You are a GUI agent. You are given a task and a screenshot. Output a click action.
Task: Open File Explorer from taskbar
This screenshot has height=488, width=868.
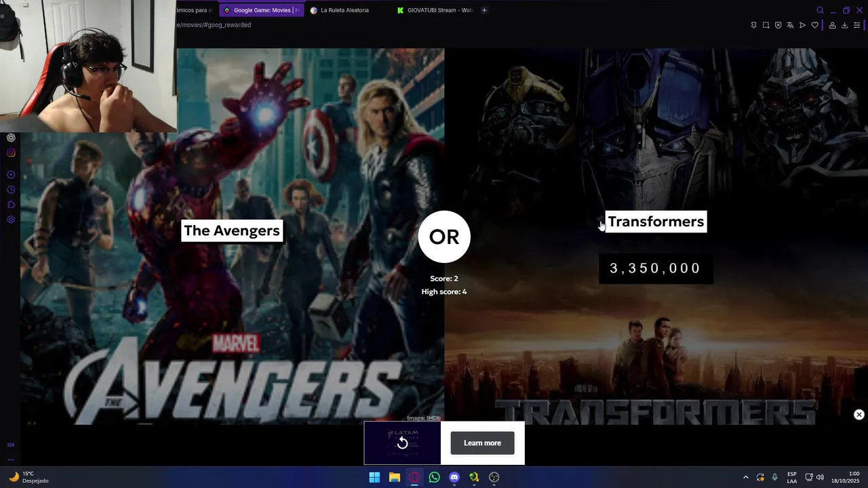click(394, 477)
